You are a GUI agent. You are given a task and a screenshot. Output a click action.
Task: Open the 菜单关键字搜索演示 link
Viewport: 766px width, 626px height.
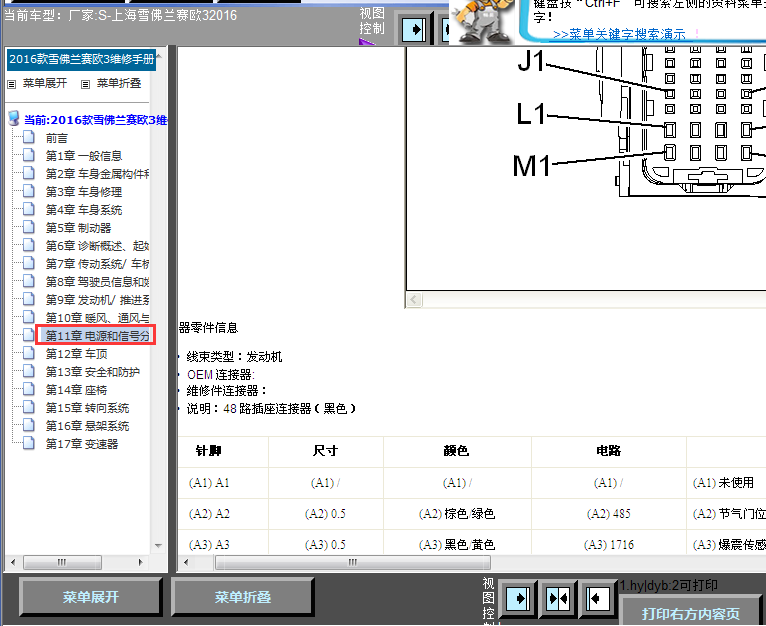pyautogui.click(x=619, y=35)
